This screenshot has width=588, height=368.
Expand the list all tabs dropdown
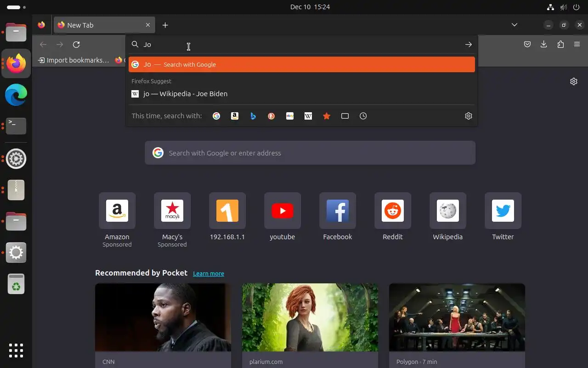click(x=514, y=25)
